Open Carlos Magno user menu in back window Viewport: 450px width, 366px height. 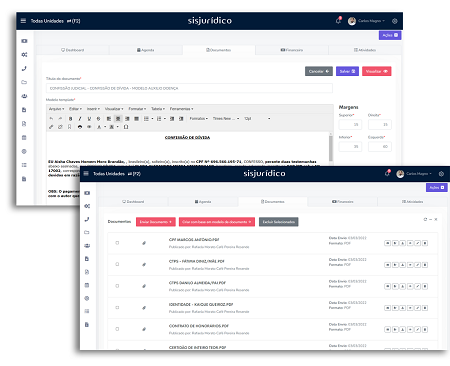[366, 21]
